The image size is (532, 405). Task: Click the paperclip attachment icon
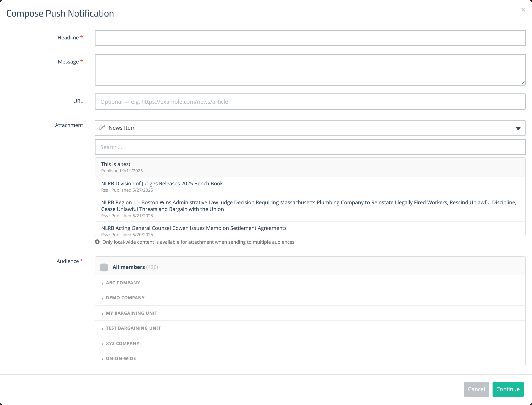(x=102, y=128)
